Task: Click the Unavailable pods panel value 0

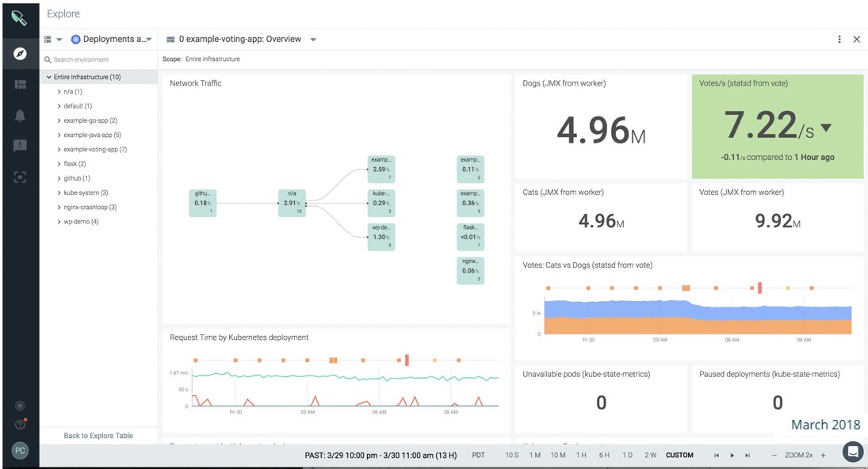Action: (x=601, y=402)
